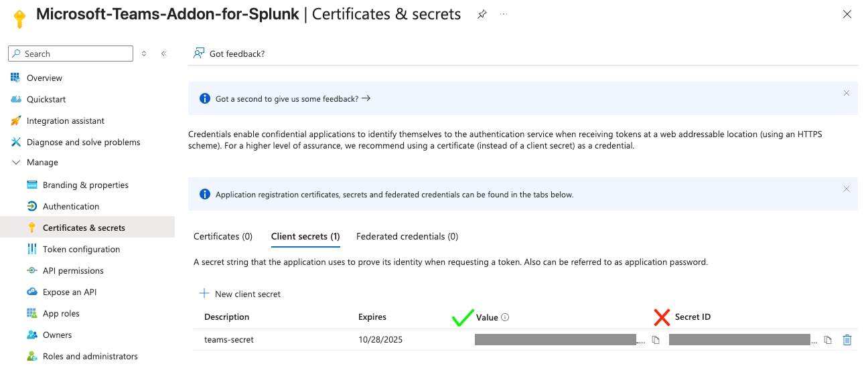Click the Secret ID column header

[x=693, y=316]
